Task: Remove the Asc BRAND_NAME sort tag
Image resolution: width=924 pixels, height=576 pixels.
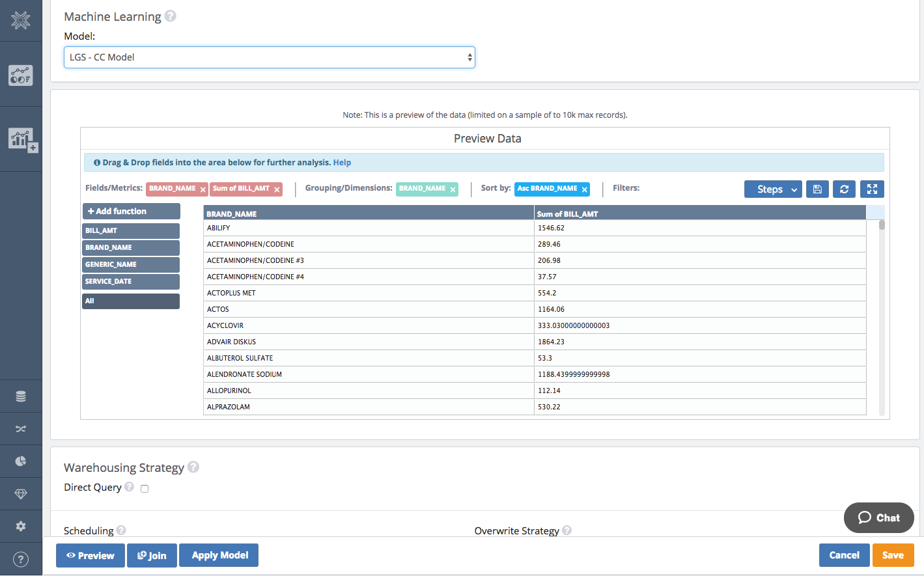Action: [x=584, y=189]
